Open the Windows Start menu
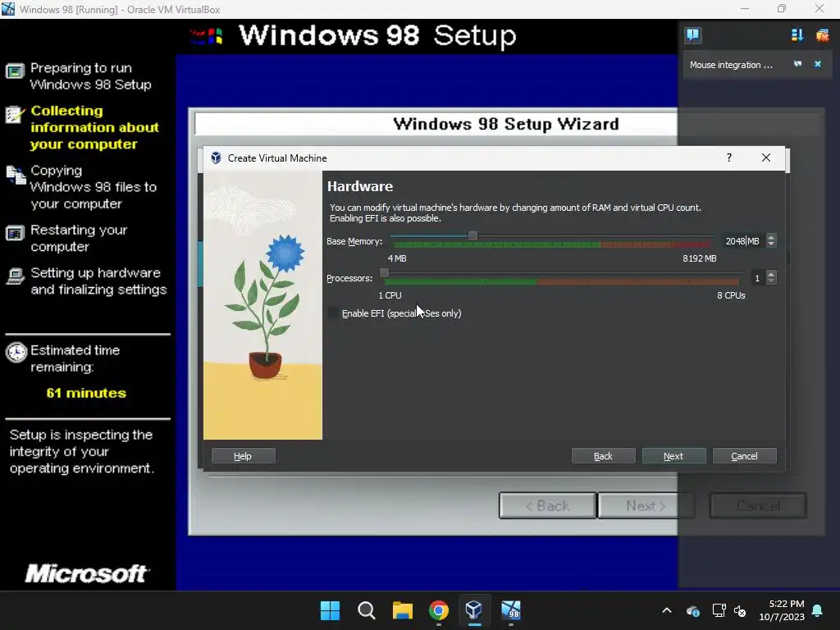 click(330, 610)
